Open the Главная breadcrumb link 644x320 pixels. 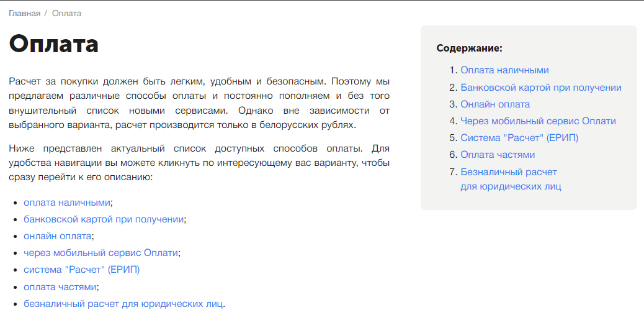coord(25,14)
